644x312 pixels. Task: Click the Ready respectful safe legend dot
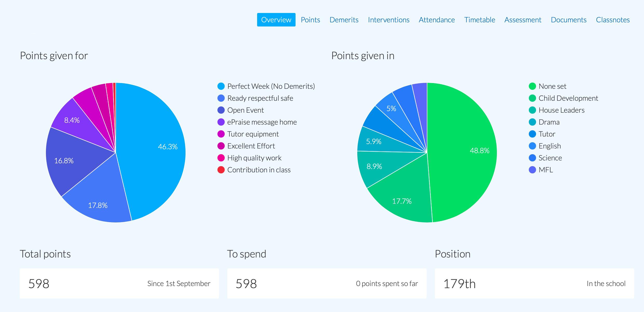coord(221,98)
